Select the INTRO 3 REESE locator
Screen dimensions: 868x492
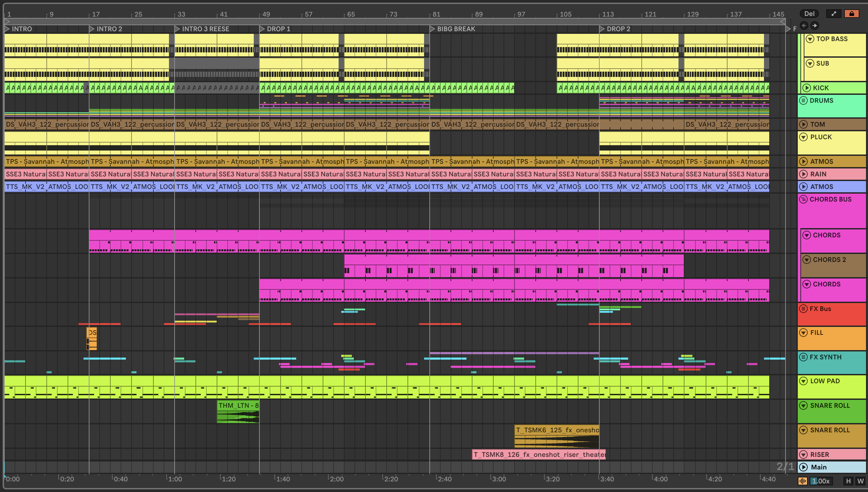(177, 29)
